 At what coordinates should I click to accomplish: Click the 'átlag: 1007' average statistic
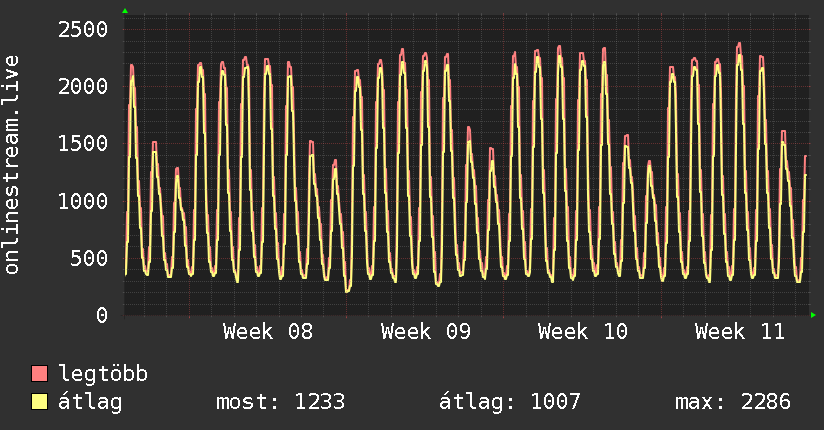(510, 402)
